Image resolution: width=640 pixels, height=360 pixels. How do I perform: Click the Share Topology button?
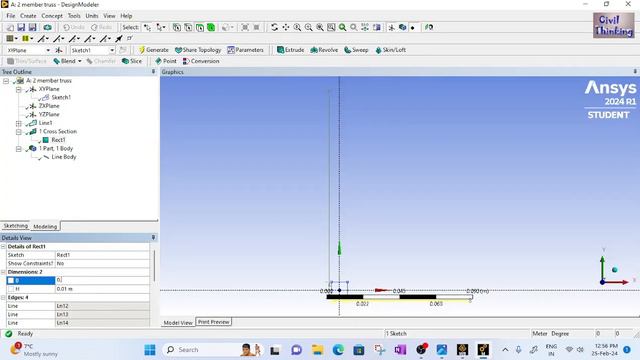[198, 50]
